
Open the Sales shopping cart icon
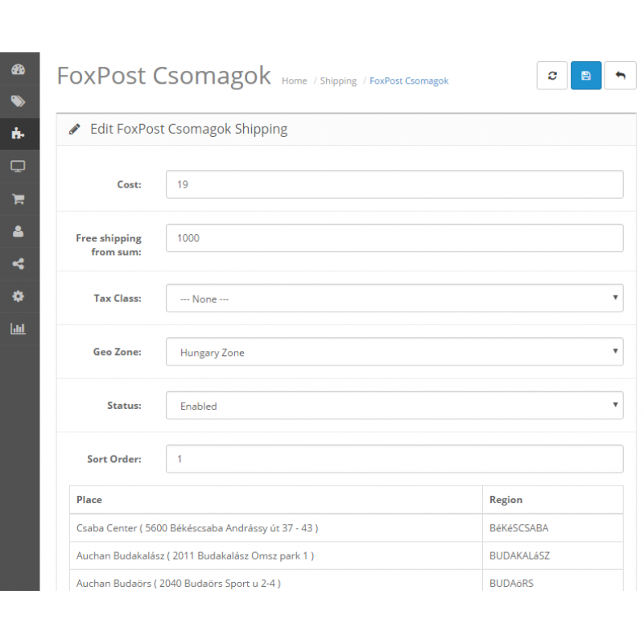pos(18,199)
